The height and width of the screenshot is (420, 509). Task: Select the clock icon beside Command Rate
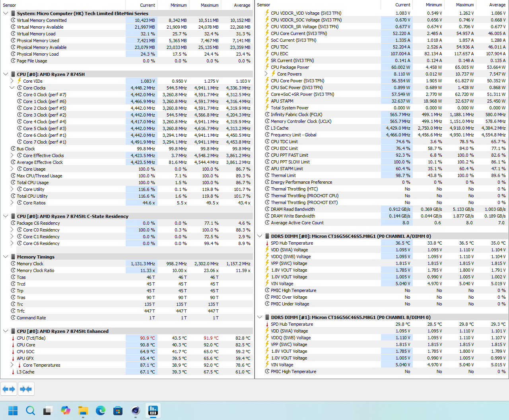click(x=13, y=318)
